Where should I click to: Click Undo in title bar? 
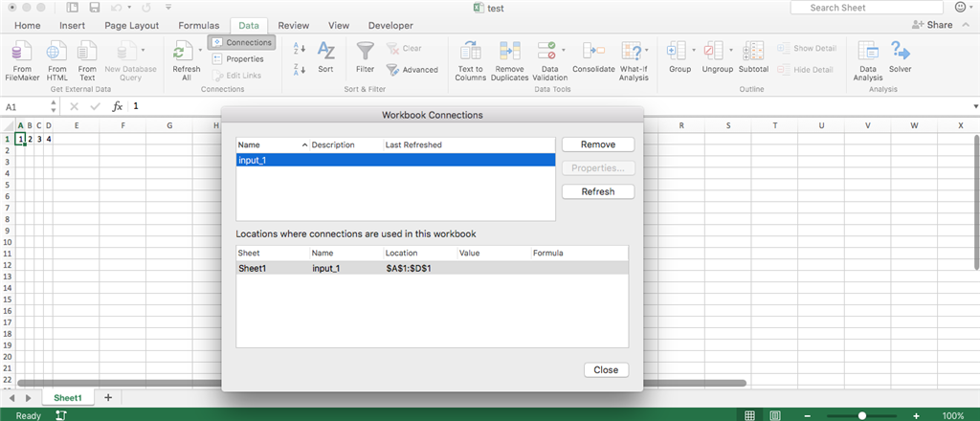click(118, 8)
